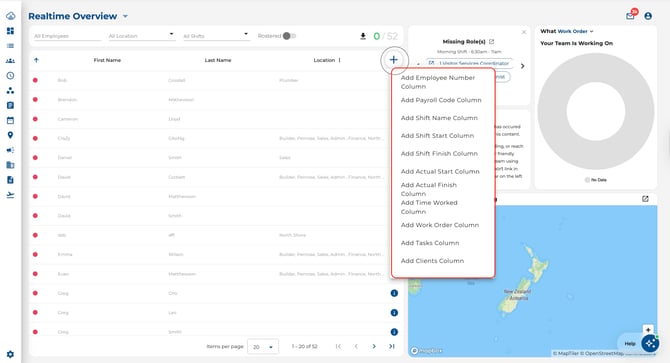This screenshot has height=363, width=670.
Task: Open the megaphone announcements icon in sidebar
Action: [11, 150]
